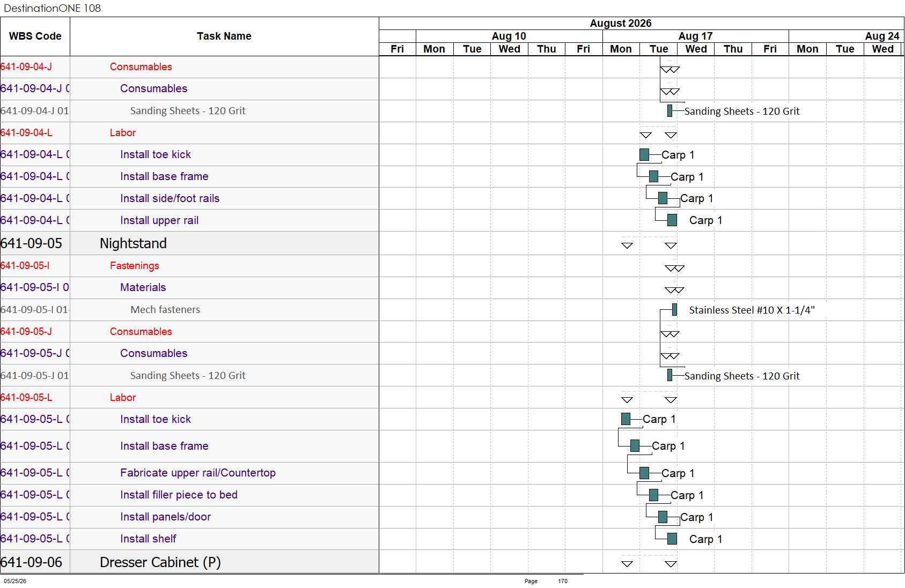This screenshot has width=905, height=588.
Task: Click the Carp 1 label beside Install shelf bar
Action: tap(705, 539)
